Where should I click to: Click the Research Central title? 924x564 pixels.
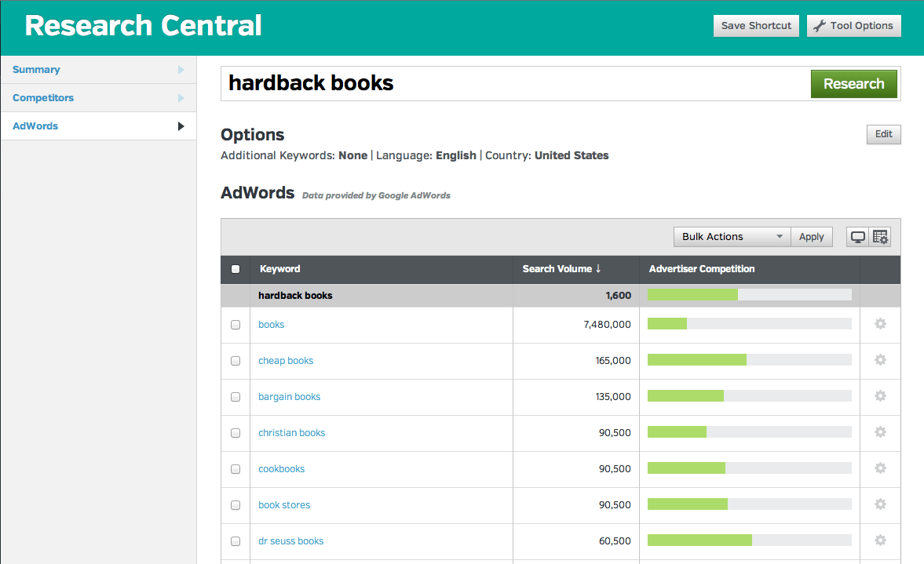click(x=143, y=26)
